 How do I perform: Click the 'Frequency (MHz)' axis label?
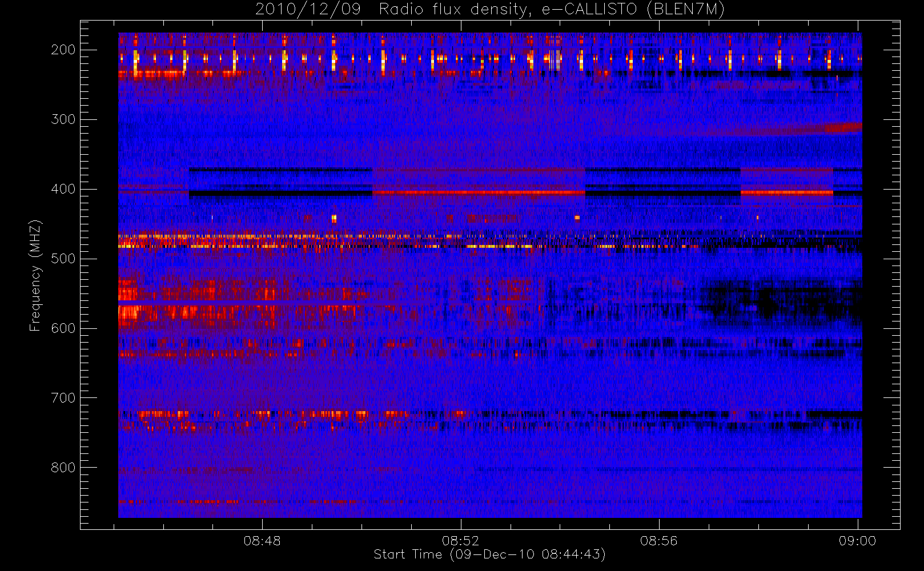coord(35,275)
